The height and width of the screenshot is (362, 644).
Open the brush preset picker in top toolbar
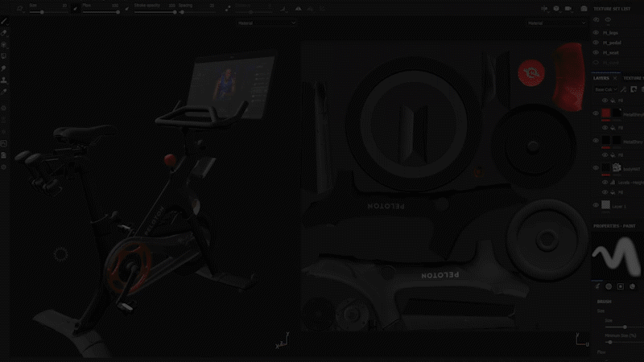[19, 9]
